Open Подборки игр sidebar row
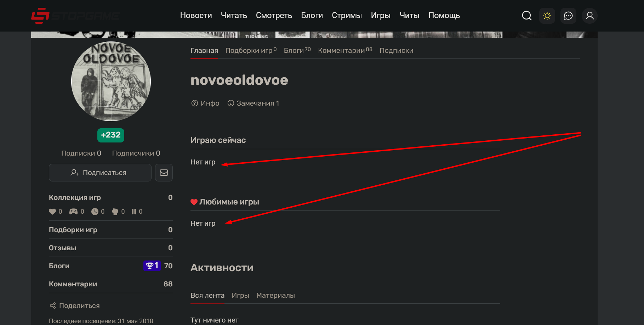644x325 pixels. pos(111,230)
